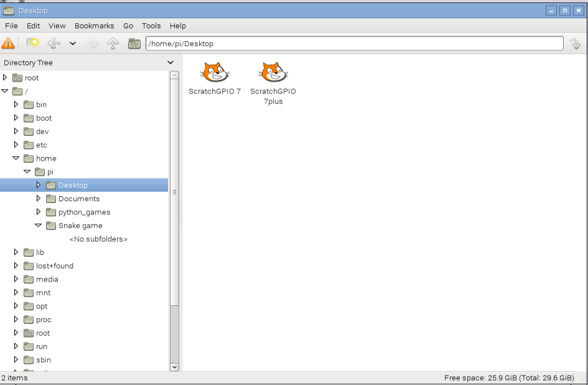The image size is (588, 385).
Task: Expand the boot folder in the tree
Action: point(16,118)
